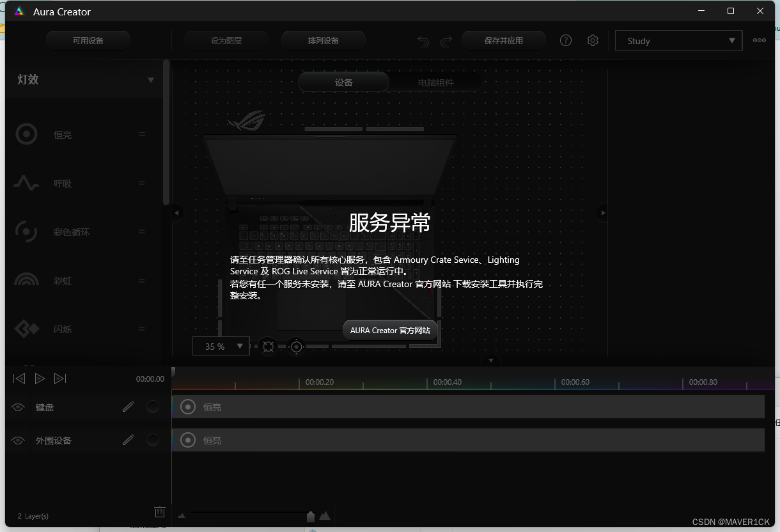780x532 pixels.
Task: Select the 呼吸 breathing effect icon
Action: point(26,183)
